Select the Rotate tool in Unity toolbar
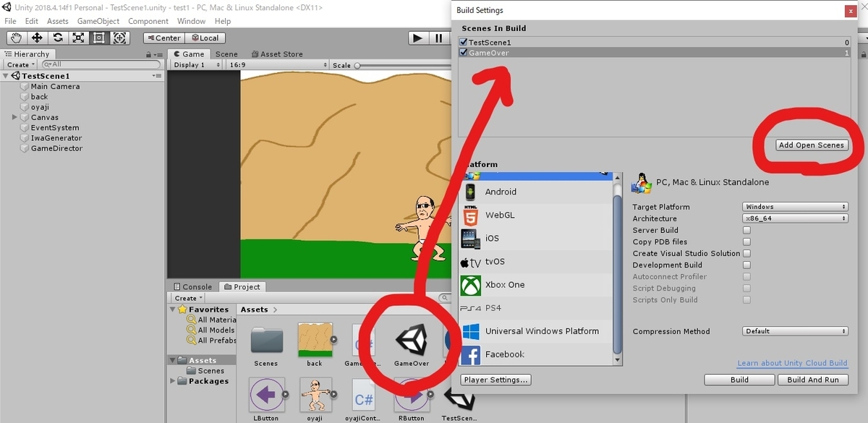 [x=58, y=38]
